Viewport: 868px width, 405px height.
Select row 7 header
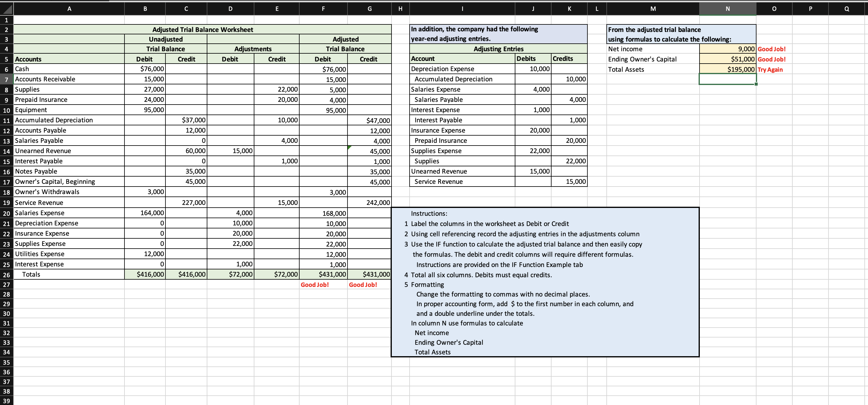(x=6, y=80)
